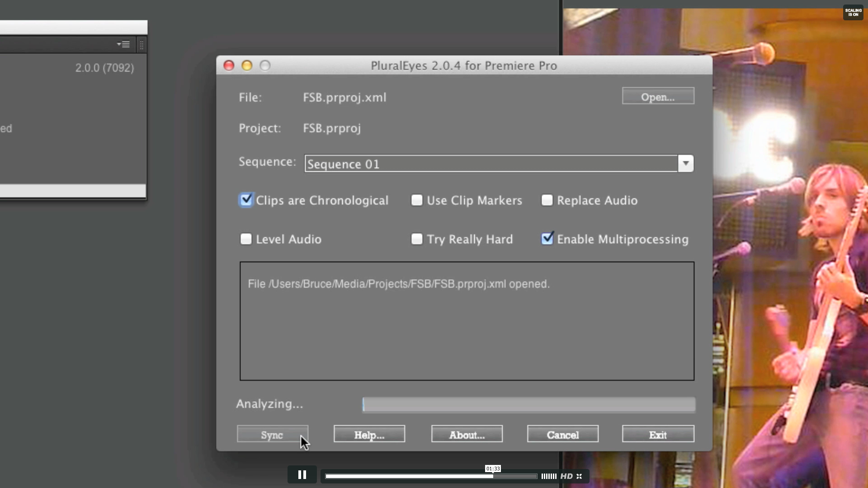Cancel the analysis
The width and height of the screenshot is (868, 488).
click(x=563, y=434)
